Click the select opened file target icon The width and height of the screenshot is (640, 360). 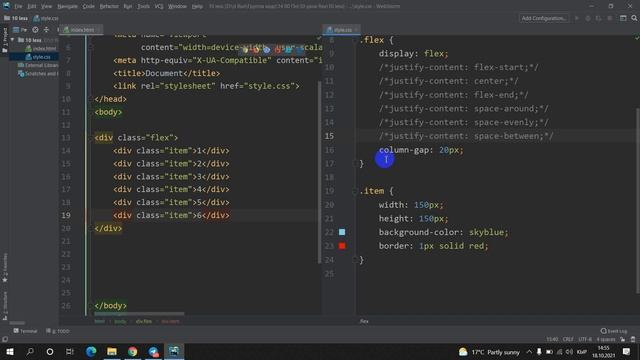coord(36,30)
